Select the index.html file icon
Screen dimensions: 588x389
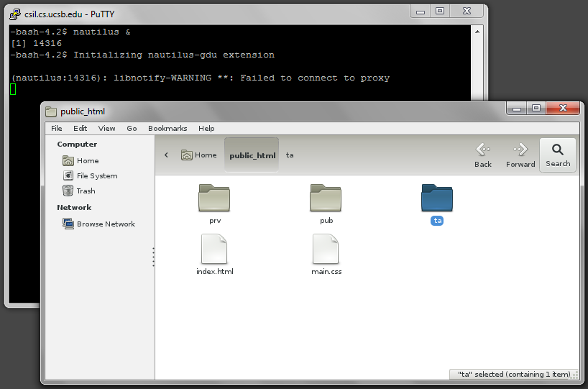pos(214,249)
